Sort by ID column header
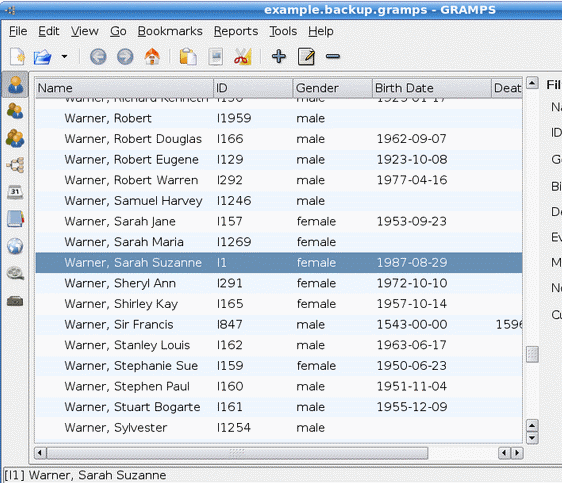The image size is (562, 483). (253, 88)
